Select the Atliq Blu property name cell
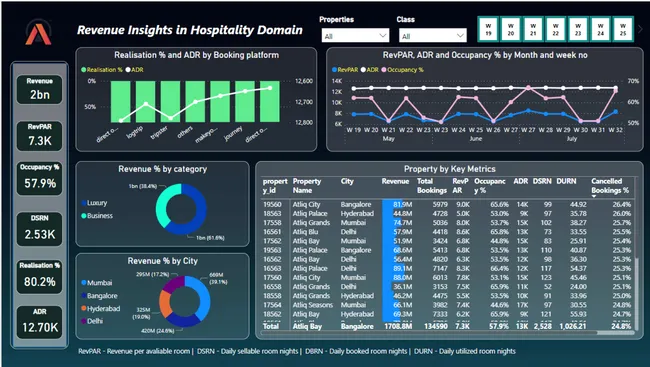Viewport: 650px width, 367px height. point(306,232)
